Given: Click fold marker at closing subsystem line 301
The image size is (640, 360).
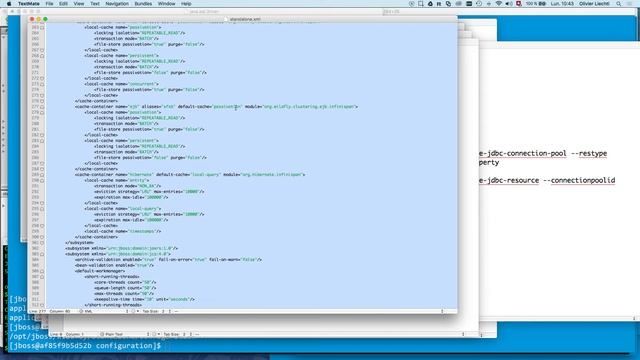Looking at the screenshot, I should click(x=42, y=243).
